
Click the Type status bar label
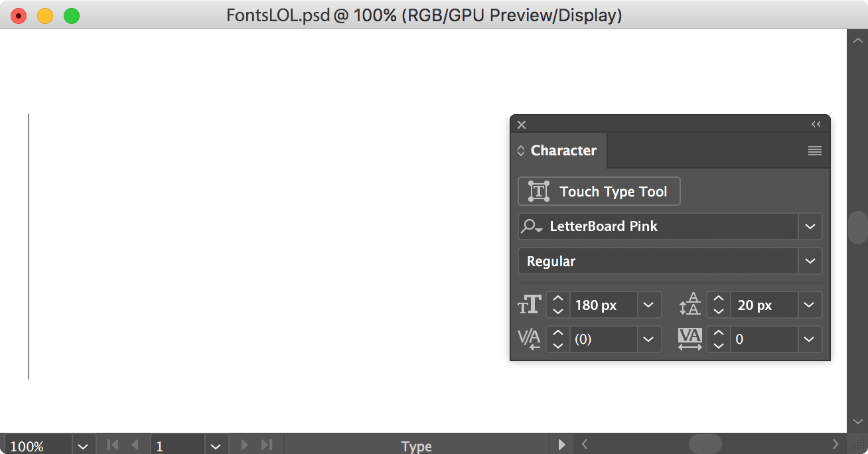[417, 446]
